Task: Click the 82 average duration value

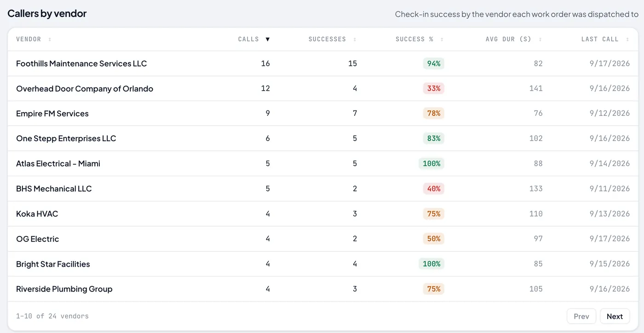Action: point(538,63)
